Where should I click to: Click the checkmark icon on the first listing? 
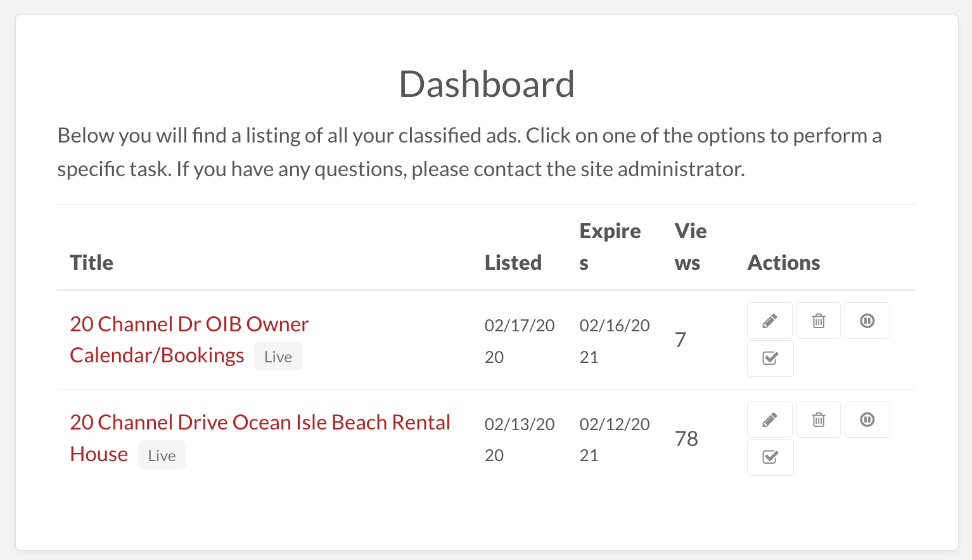[x=770, y=359]
